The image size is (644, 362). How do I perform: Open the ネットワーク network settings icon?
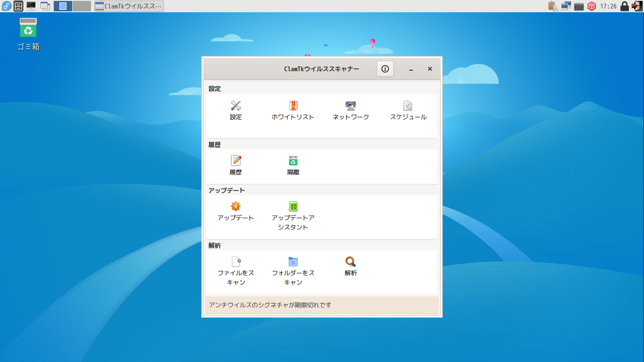[x=351, y=106]
